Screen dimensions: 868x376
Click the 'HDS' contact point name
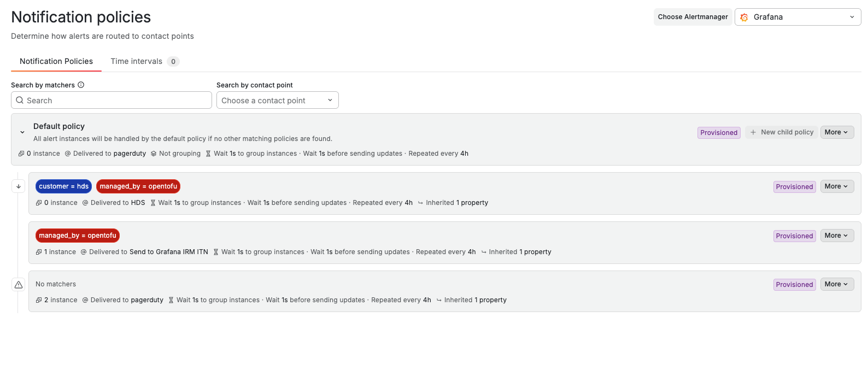tap(138, 203)
